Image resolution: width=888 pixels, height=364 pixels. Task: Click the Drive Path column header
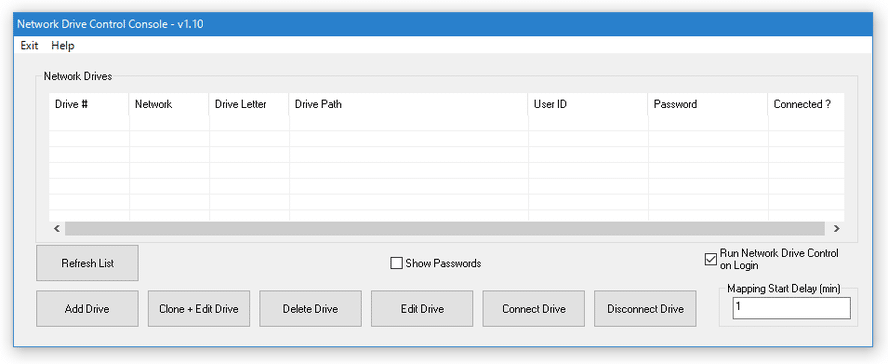pyautogui.click(x=409, y=105)
